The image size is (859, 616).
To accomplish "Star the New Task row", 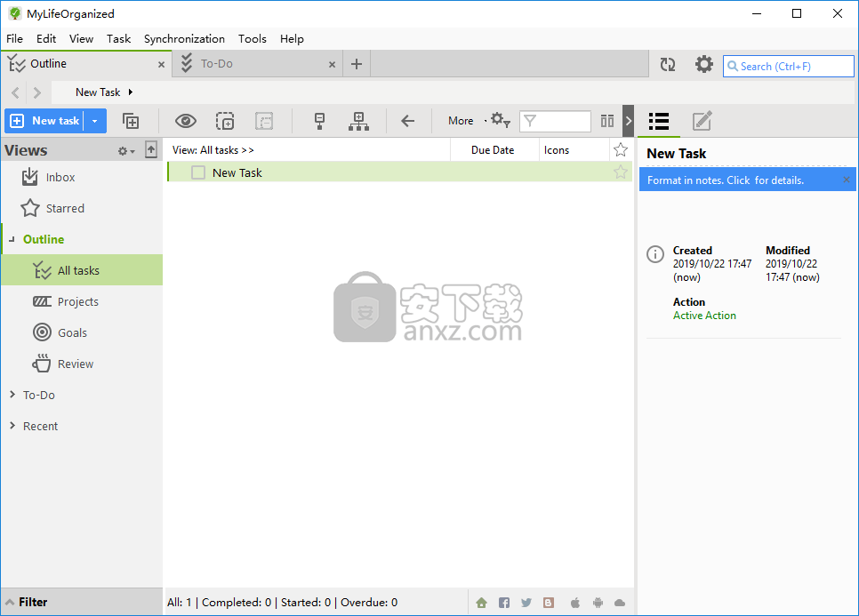I will point(620,172).
